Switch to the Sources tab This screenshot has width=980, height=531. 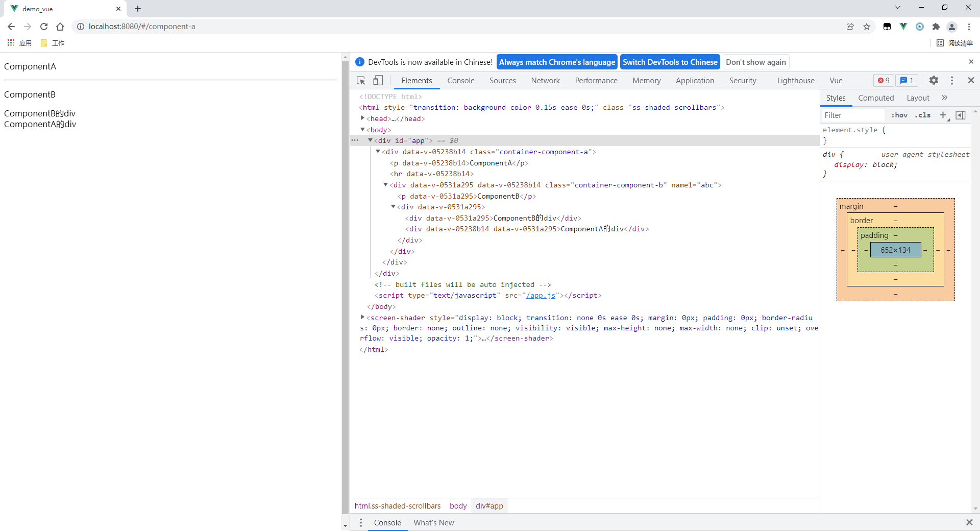click(503, 81)
